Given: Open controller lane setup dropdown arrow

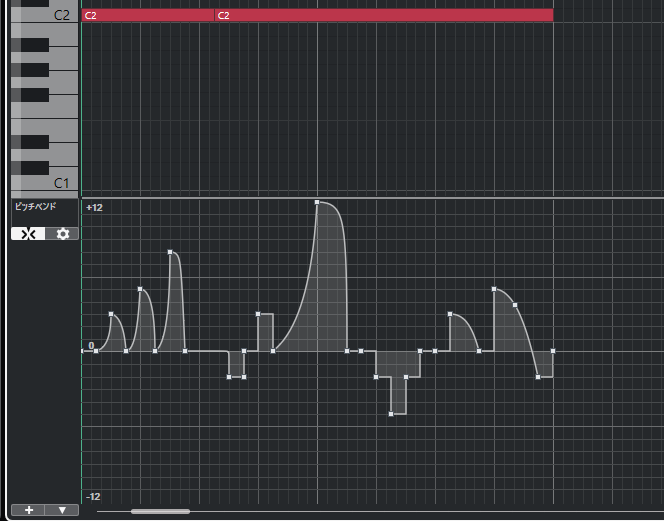Looking at the screenshot, I should tap(62, 510).
